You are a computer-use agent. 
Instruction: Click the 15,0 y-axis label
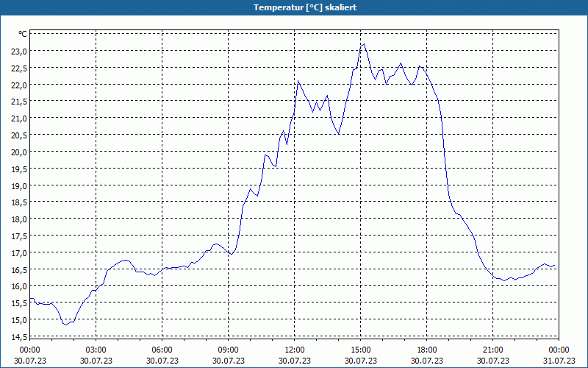[x=19, y=320]
